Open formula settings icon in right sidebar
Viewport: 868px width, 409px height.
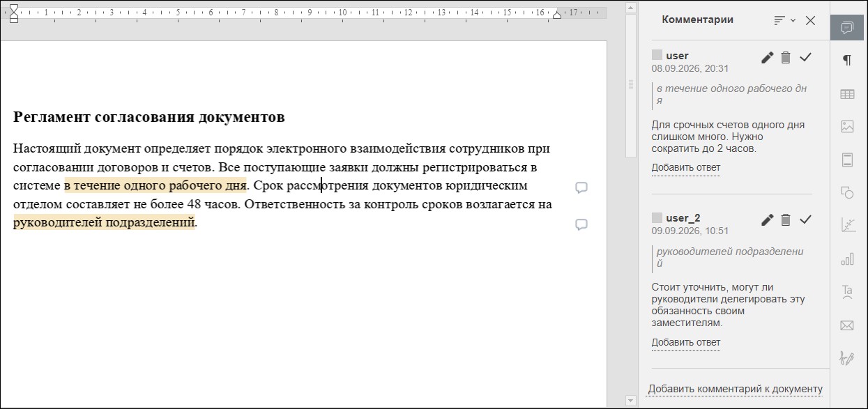pos(847,226)
